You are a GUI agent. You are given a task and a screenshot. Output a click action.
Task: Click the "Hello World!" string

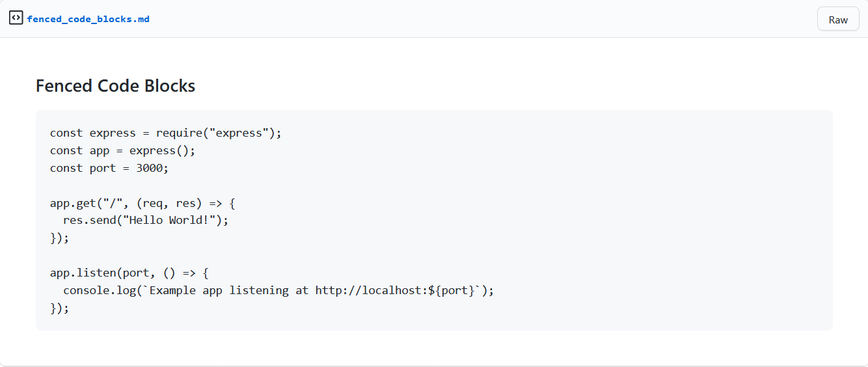click(x=169, y=220)
